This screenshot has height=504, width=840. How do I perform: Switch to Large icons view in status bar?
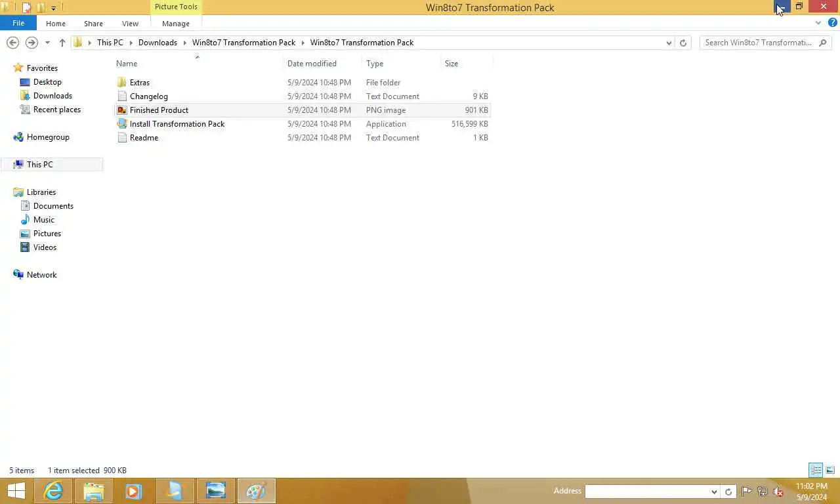830,470
